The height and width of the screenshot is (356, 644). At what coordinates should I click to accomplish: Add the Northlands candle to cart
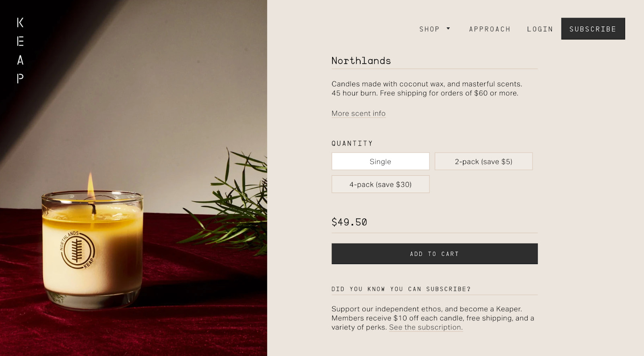click(x=434, y=254)
